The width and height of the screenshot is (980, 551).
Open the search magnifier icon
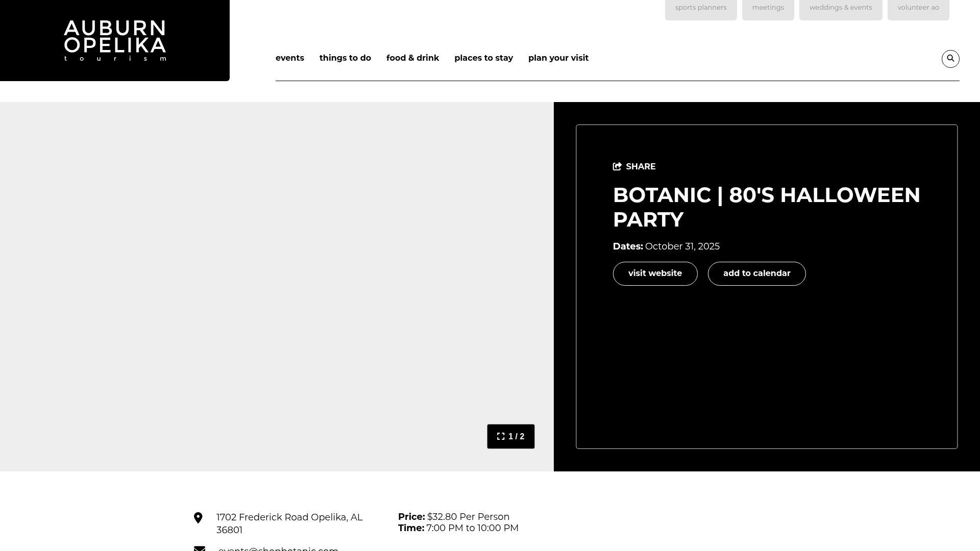950,59
